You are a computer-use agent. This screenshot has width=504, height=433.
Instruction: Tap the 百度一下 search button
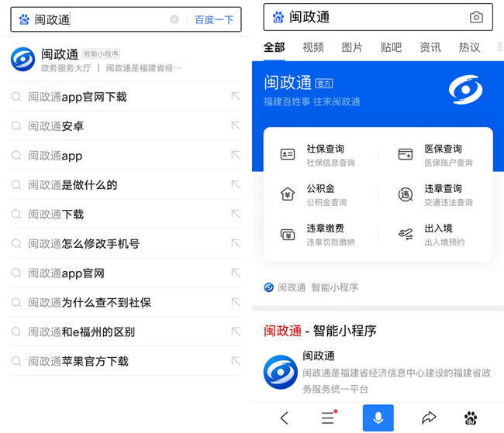[214, 19]
